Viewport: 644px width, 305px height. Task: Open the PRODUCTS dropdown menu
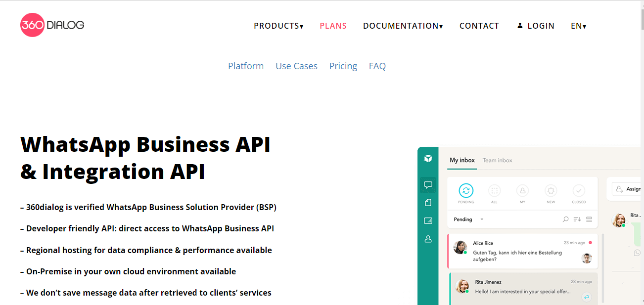tap(278, 26)
